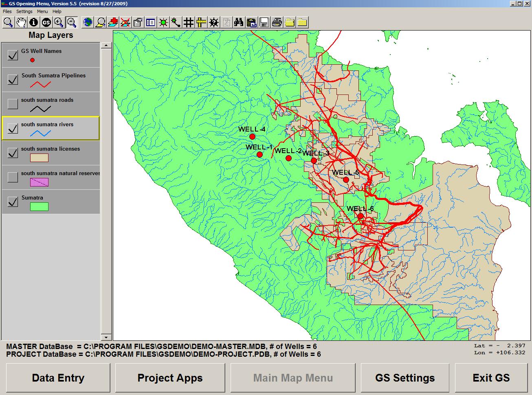Open the globe full map extent view
This screenshot has width=532, height=395.
[87, 22]
